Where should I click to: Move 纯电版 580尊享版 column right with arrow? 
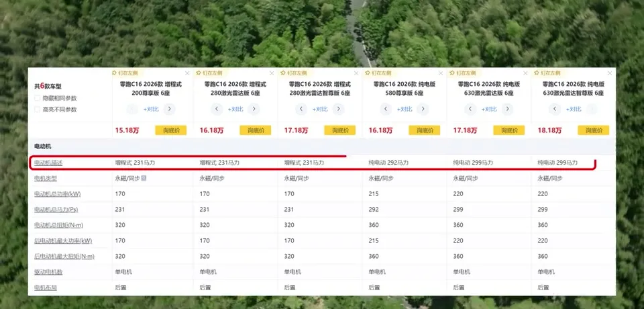423,109
